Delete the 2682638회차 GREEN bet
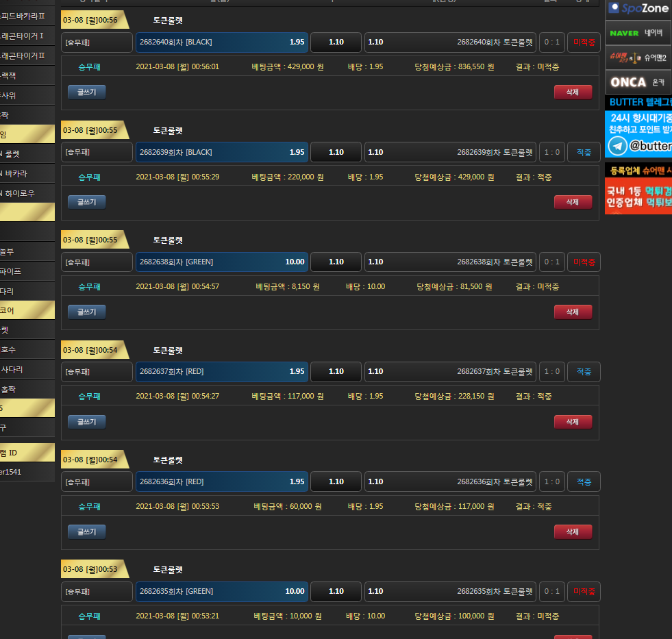 pyautogui.click(x=573, y=312)
